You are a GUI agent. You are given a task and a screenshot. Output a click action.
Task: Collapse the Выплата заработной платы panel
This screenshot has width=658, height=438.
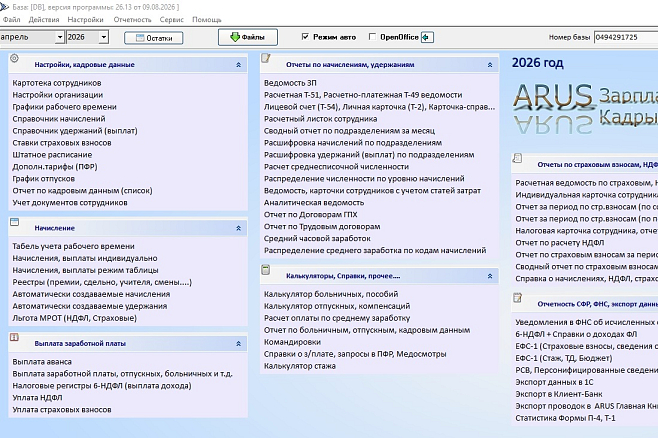click(x=238, y=344)
